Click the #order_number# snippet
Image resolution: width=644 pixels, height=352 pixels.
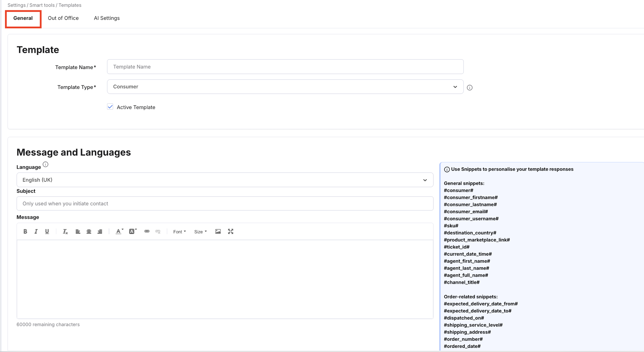pos(463,339)
